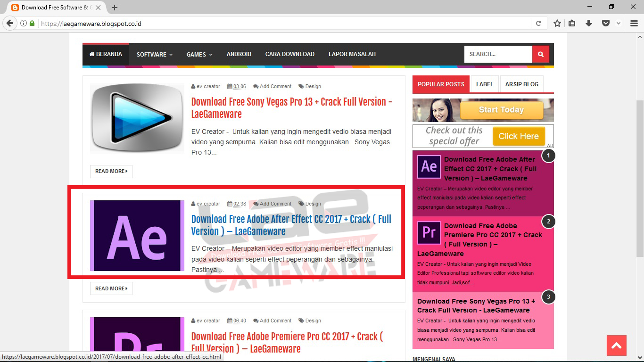
Task: Click the red search magnifier button
Action: tap(541, 54)
